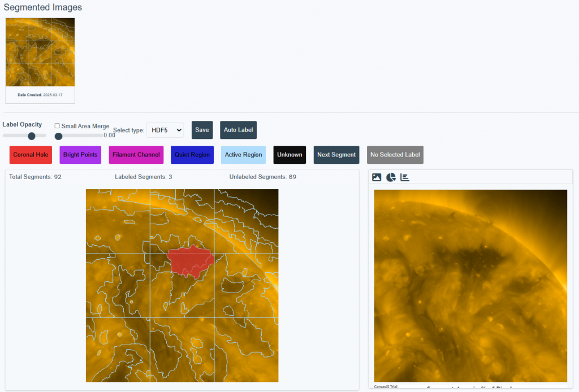
Task: Apply the Bright Points label
Action: 80,155
